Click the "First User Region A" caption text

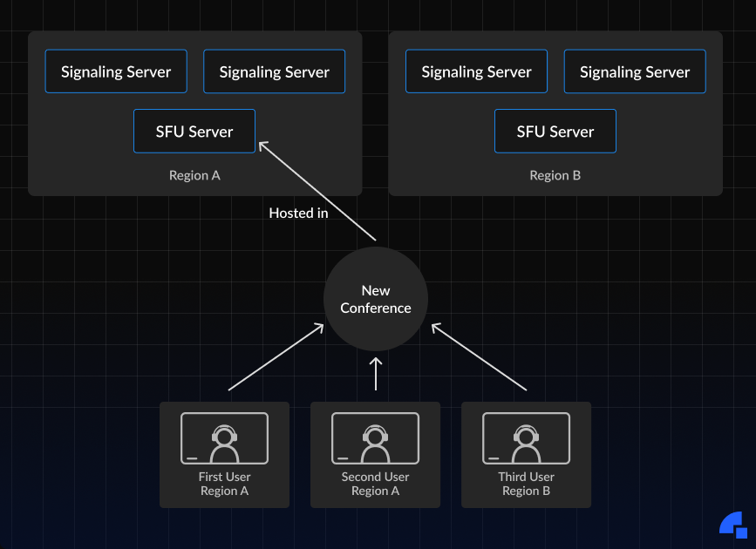coord(224,484)
